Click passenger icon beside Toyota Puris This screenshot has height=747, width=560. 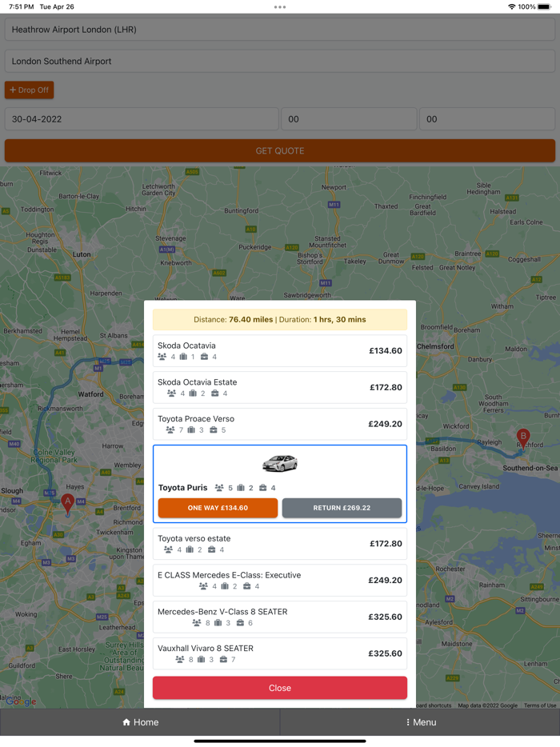coord(219,488)
